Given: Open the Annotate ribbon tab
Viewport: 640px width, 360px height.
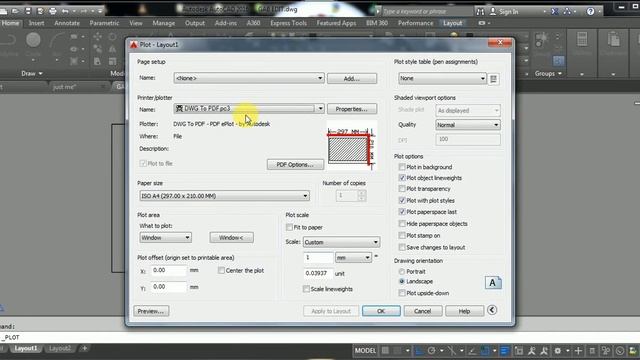Looking at the screenshot, I should point(67,23).
